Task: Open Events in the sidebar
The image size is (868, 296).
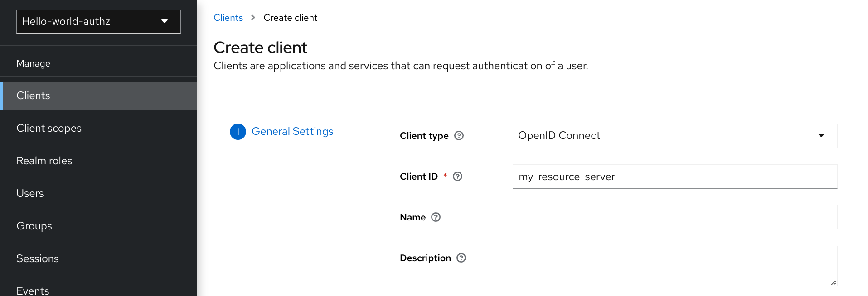Action: [33, 290]
